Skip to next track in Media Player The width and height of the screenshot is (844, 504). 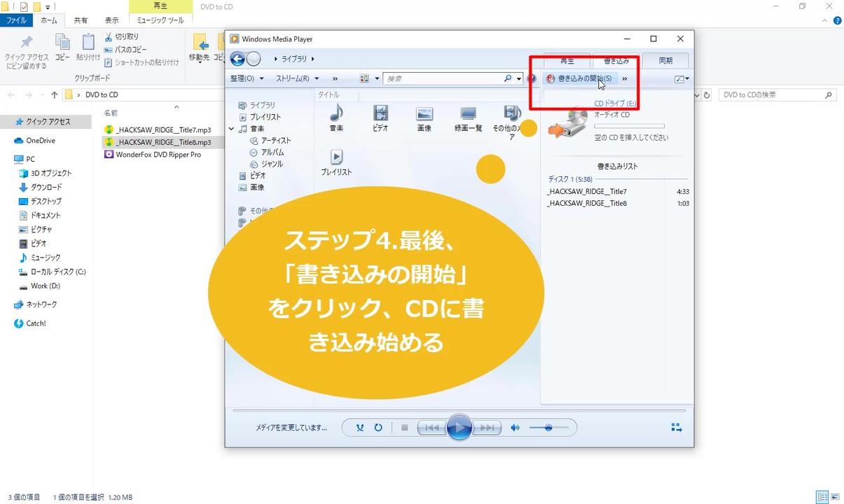(x=486, y=428)
